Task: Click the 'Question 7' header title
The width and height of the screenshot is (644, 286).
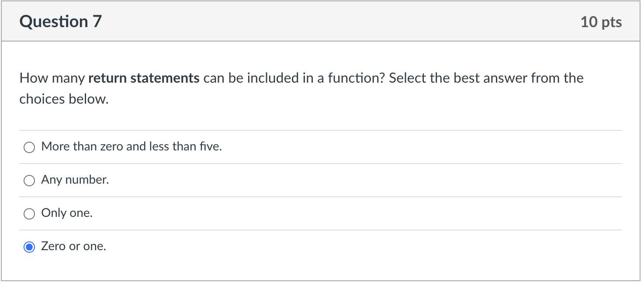Action: pos(61,21)
